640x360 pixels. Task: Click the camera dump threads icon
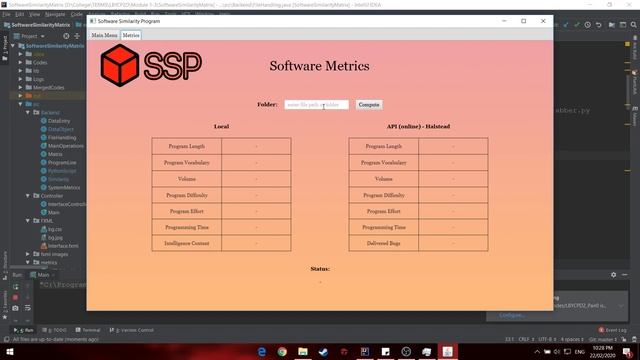tap(15, 308)
